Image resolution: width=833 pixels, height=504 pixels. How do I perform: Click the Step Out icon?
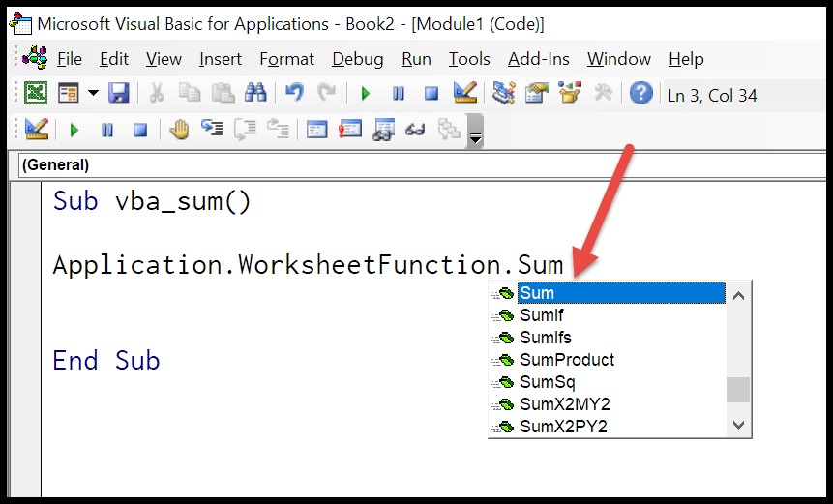[x=279, y=129]
